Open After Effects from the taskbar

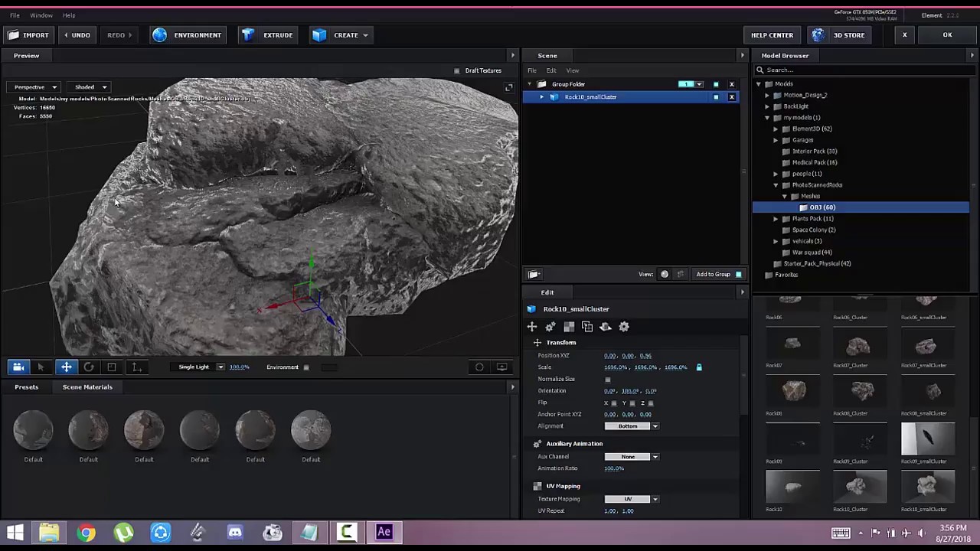coord(384,533)
